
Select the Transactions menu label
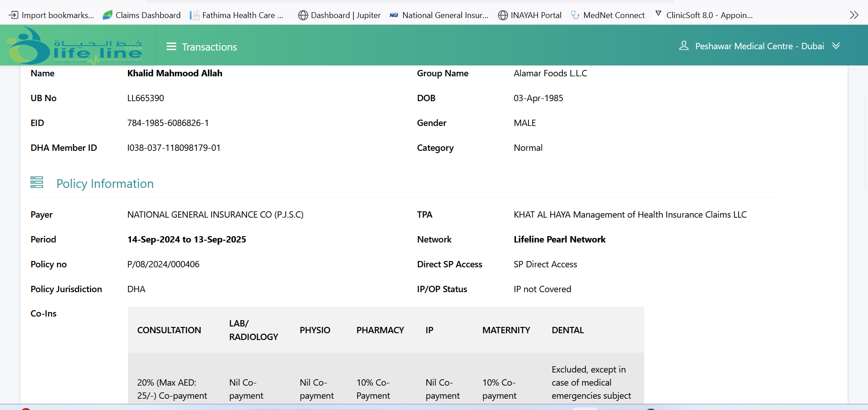(209, 47)
